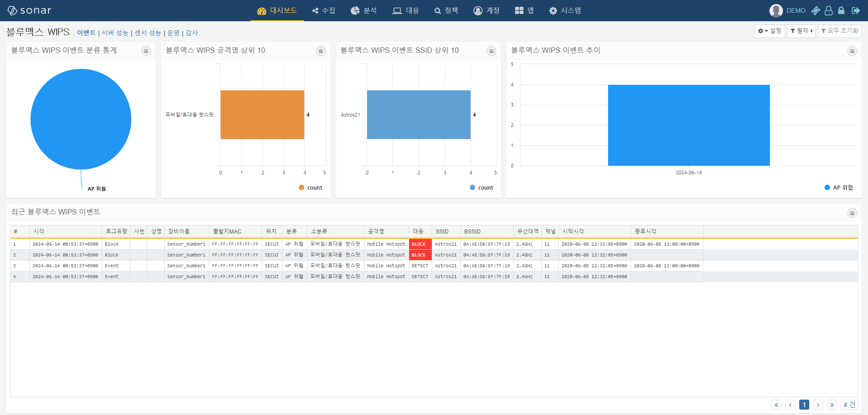
Task: Select page 1 in pagination
Action: (804, 405)
